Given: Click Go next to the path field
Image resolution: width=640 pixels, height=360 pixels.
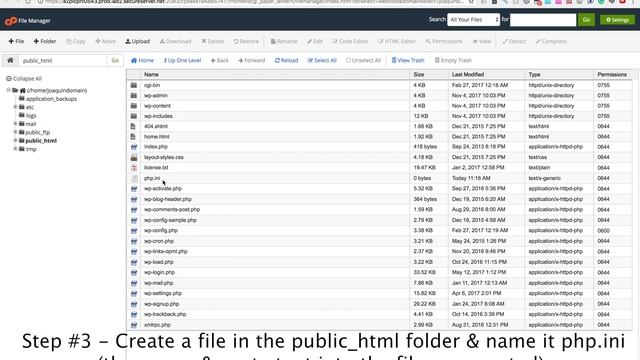Looking at the screenshot, I should [115, 60].
